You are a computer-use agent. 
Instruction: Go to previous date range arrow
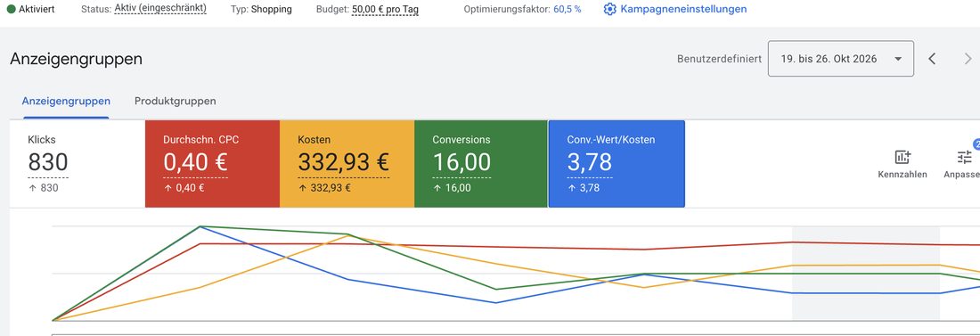tap(932, 59)
